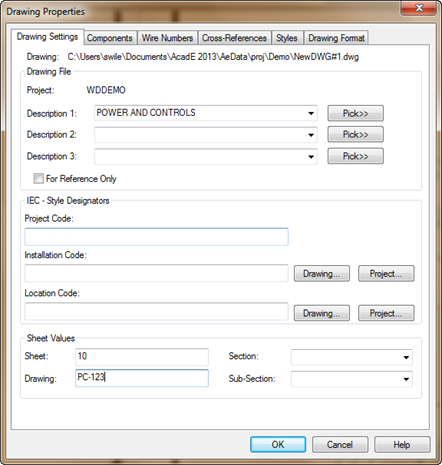Screen dimensions: 442x465
Task: Click the Description 1 text POWER AND CONTROLS
Action: 146,113
